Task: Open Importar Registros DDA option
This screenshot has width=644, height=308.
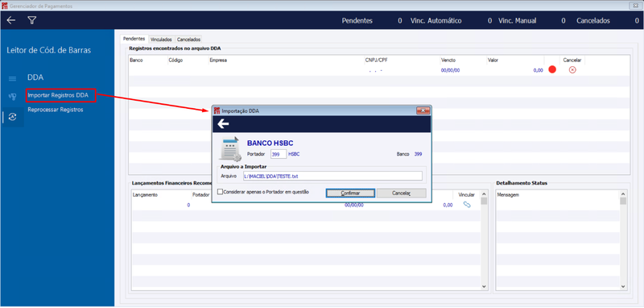Action: coord(58,95)
